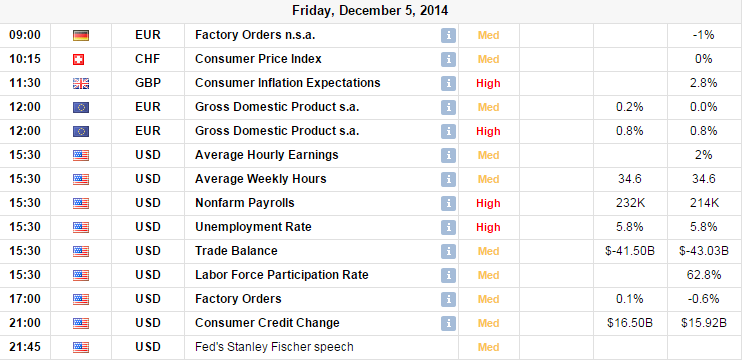Image resolution: width=742 pixels, height=360 pixels.
Task: Open info icon for Factory Orders n.s.a.
Action: click(x=448, y=35)
